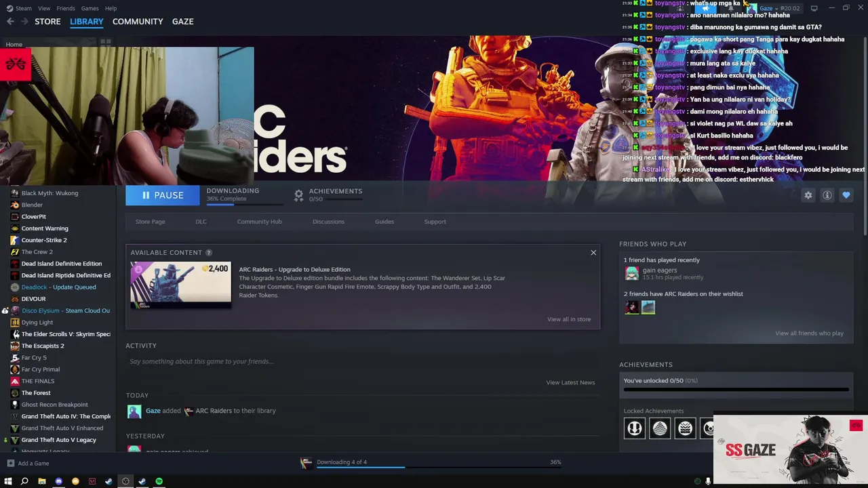Click View Latest News

[x=570, y=382]
